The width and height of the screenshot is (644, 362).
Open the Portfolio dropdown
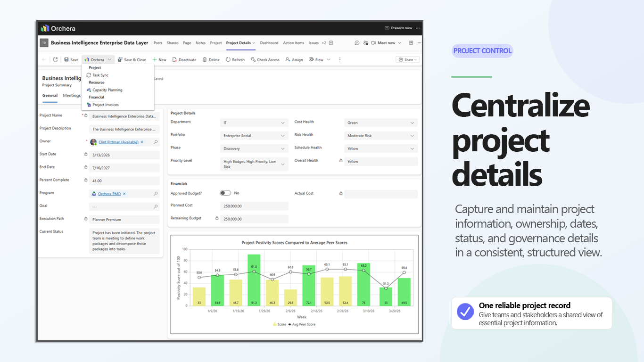click(254, 136)
